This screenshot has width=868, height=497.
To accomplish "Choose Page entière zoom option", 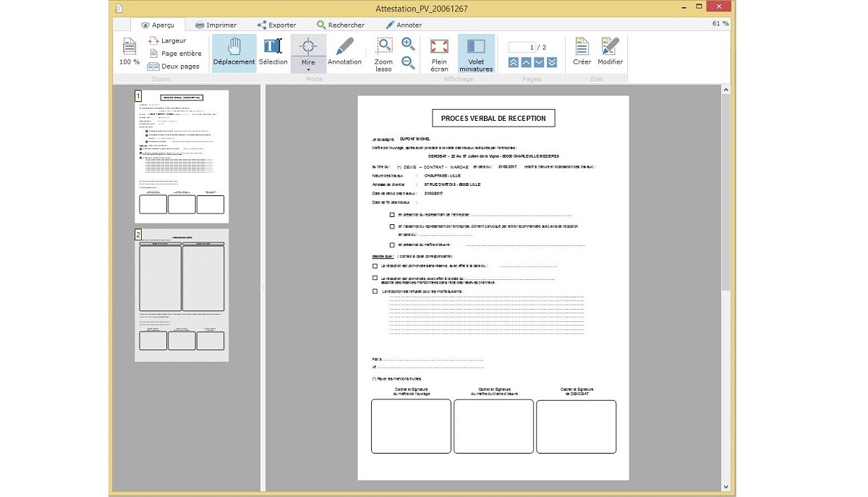I will 174,54.
